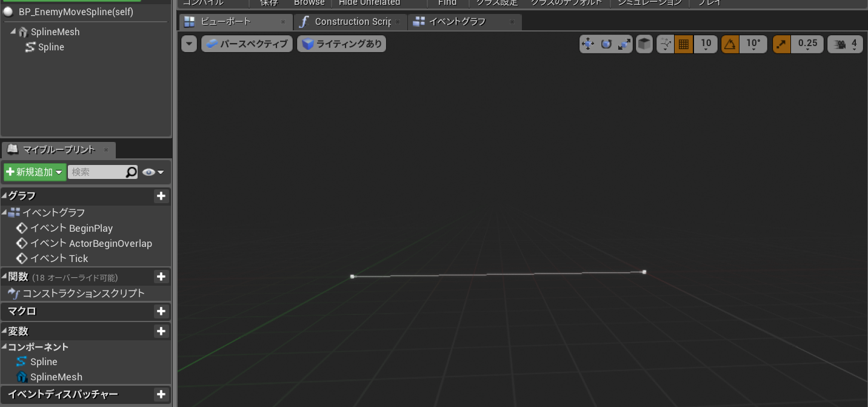868x407 pixels.
Task: Toggle grid snapping on or off
Action: [x=684, y=44]
